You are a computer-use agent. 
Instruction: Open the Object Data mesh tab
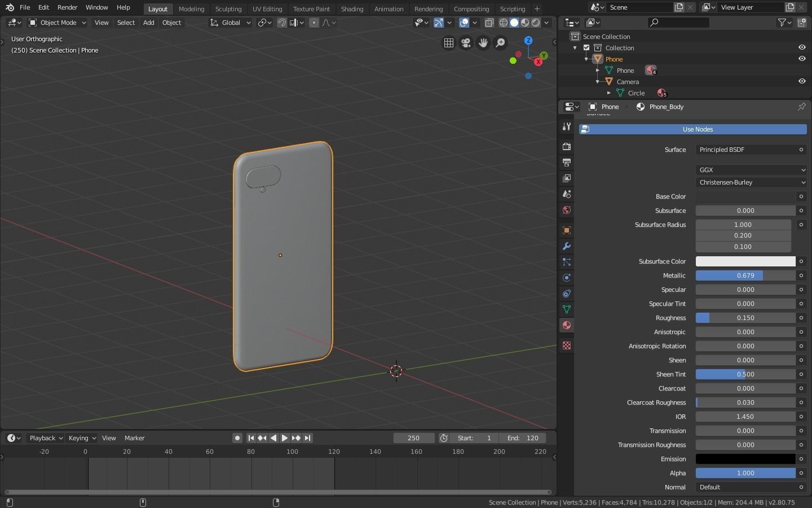click(x=567, y=309)
